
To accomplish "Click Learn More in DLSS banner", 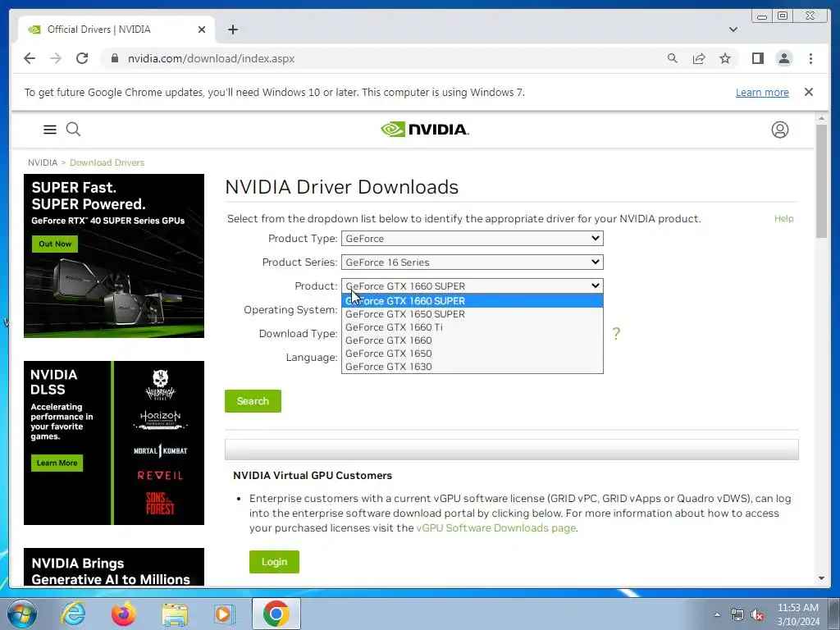I will click(57, 463).
